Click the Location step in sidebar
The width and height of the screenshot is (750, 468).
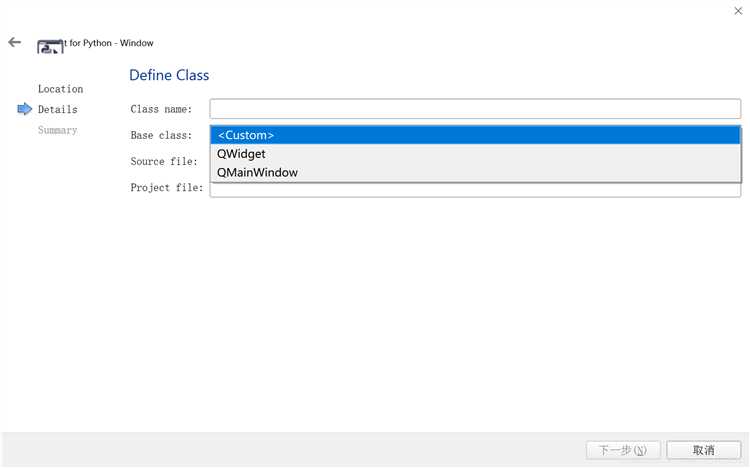(x=60, y=89)
